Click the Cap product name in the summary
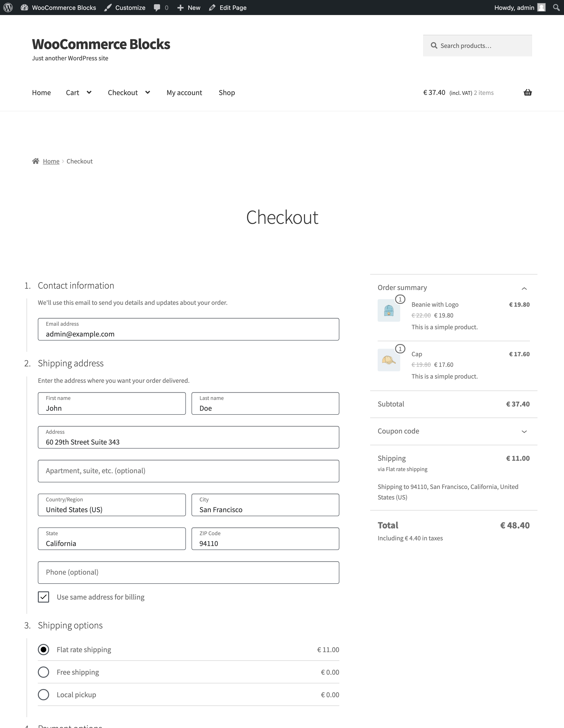Screen dimensions: 564x728 pos(417,354)
